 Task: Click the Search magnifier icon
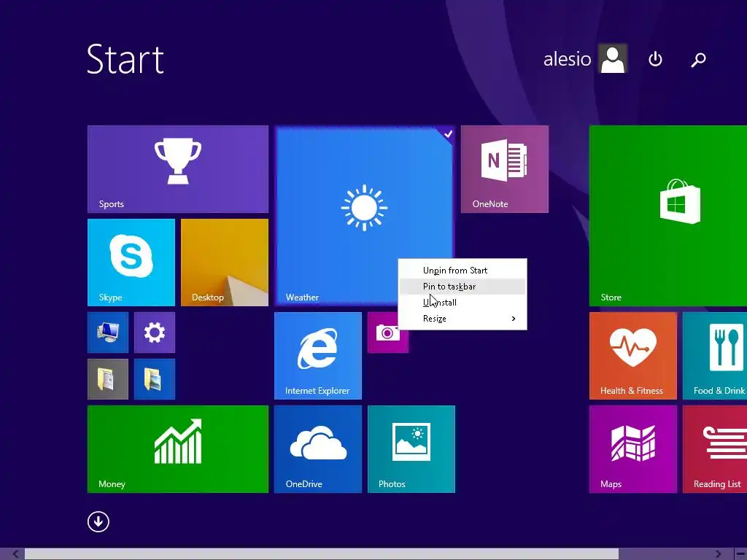pyautogui.click(x=698, y=60)
